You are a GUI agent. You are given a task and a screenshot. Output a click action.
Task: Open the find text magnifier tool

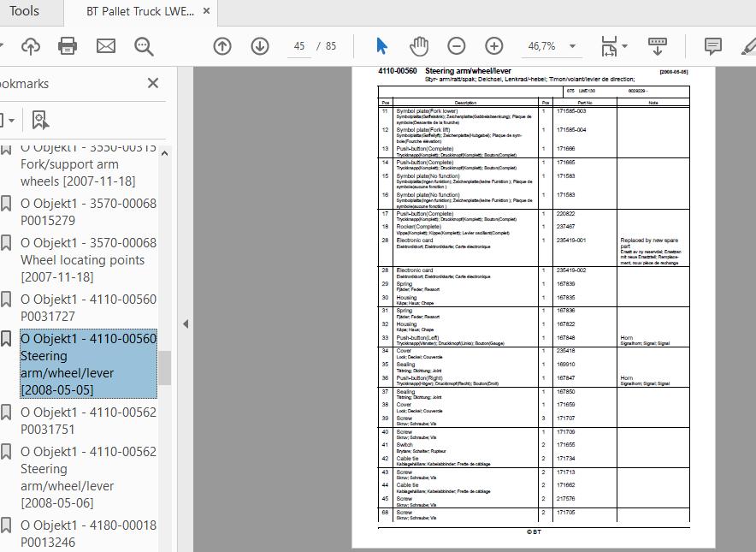[x=144, y=46]
